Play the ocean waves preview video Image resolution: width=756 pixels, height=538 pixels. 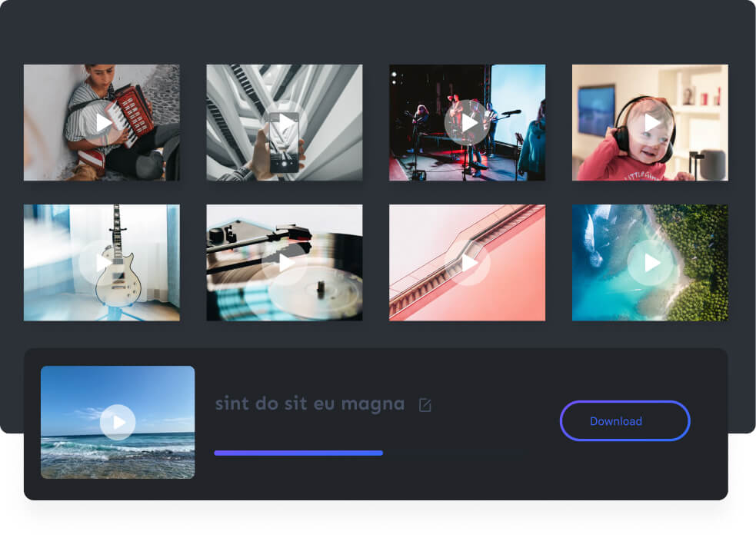(x=118, y=422)
